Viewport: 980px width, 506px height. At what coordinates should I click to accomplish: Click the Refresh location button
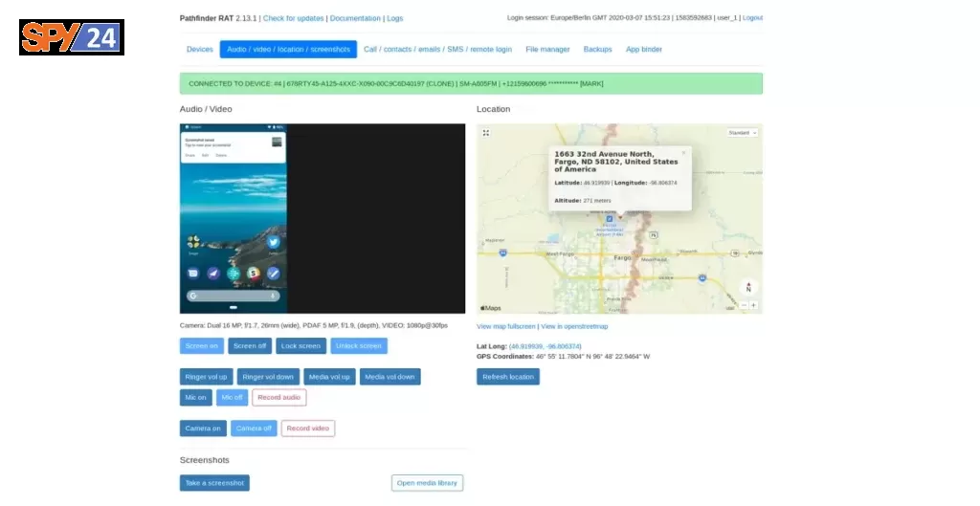pos(508,377)
